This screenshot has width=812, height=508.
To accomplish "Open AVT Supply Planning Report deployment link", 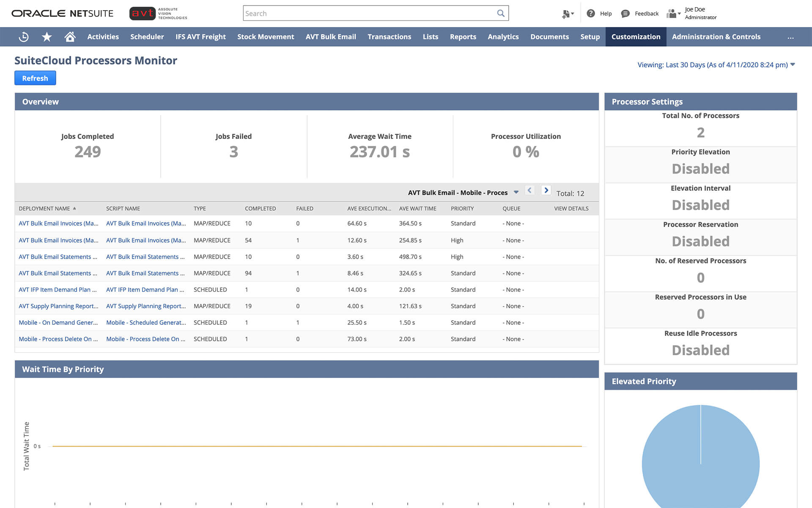I will tap(58, 306).
